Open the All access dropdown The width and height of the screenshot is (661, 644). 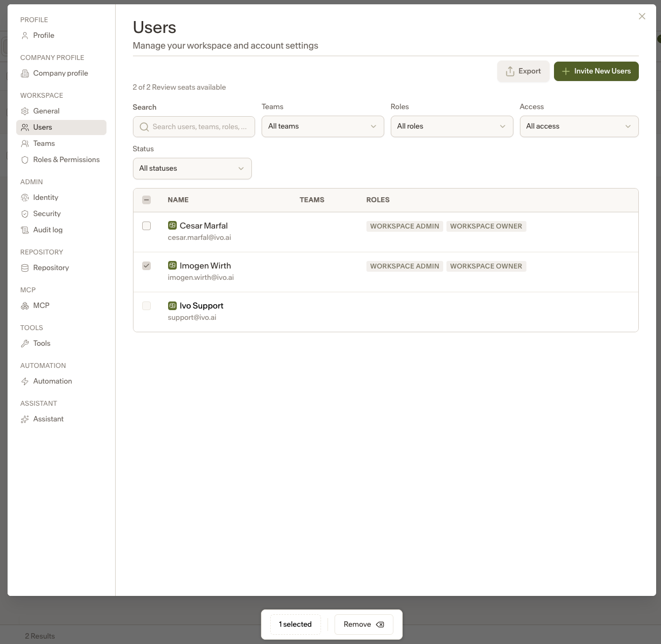click(579, 126)
